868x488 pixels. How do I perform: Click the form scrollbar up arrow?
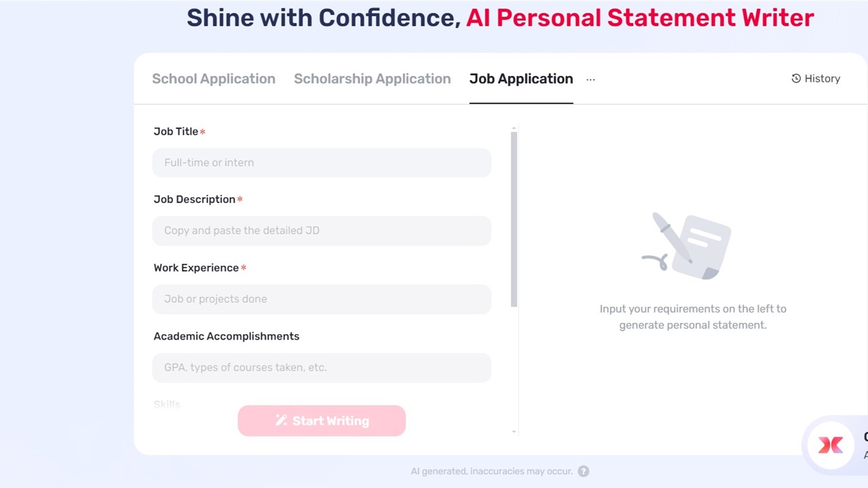514,127
